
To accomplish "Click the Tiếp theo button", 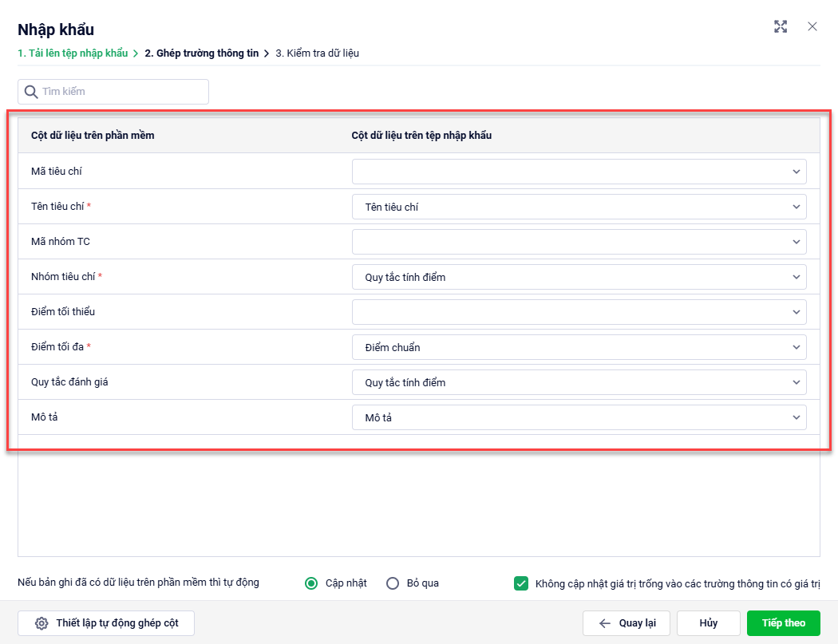I will (x=783, y=623).
